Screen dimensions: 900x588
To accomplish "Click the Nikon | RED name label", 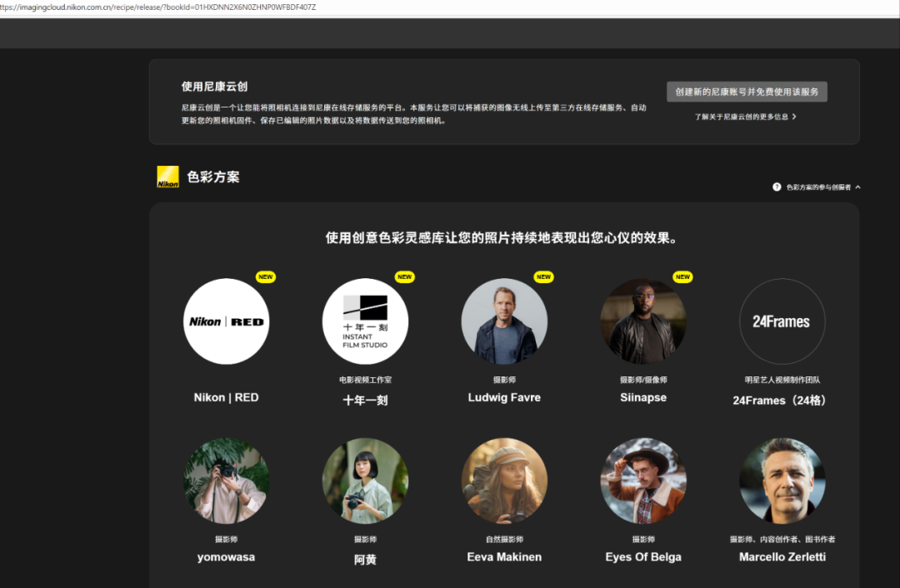I will [226, 397].
